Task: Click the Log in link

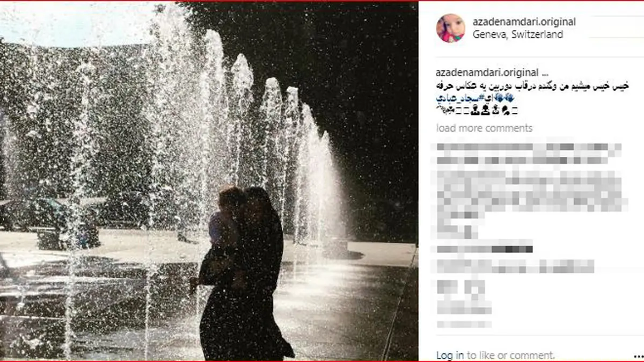Action: tap(450, 356)
